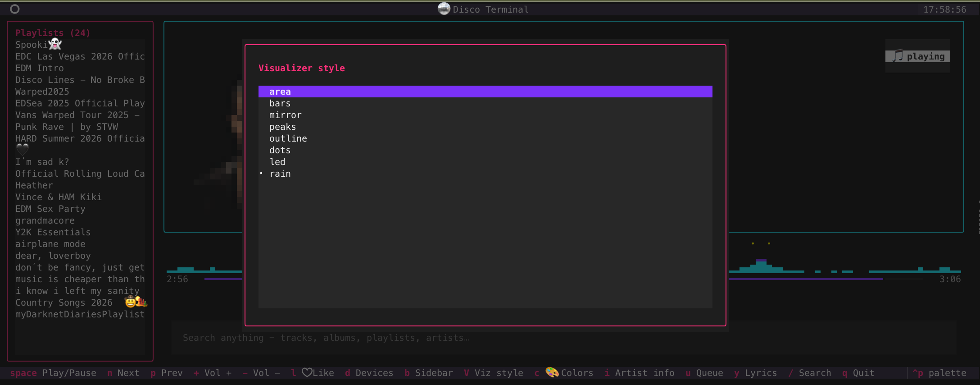Click the circle icon at top left
Image resolution: width=980 pixels, height=385 pixels.
[x=15, y=9]
